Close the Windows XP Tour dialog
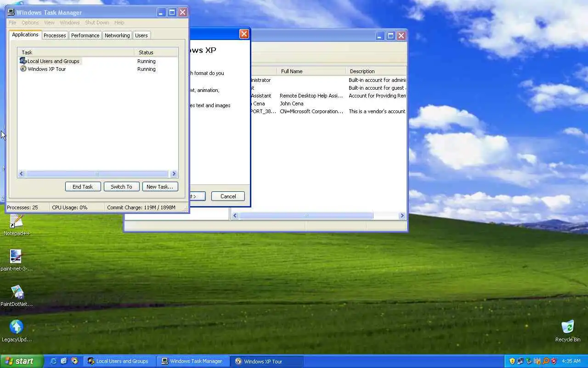This screenshot has width=588, height=368. (244, 34)
